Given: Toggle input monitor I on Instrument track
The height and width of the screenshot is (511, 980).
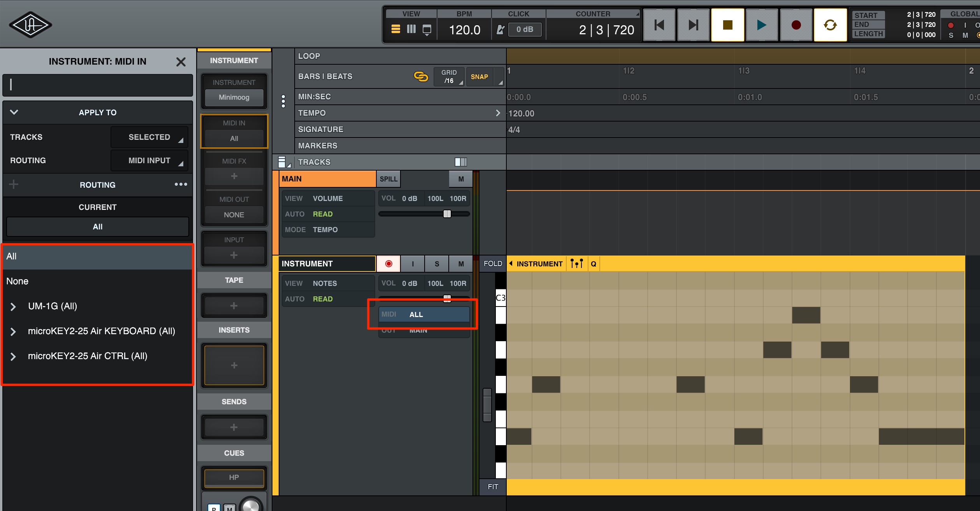Looking at the screenshot, I should coord(413,264).
